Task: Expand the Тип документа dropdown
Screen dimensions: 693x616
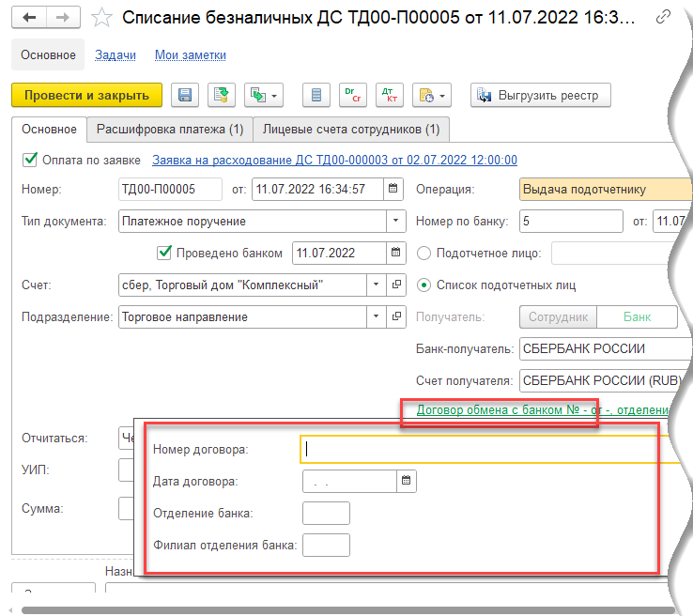Action: click(394, 221)
